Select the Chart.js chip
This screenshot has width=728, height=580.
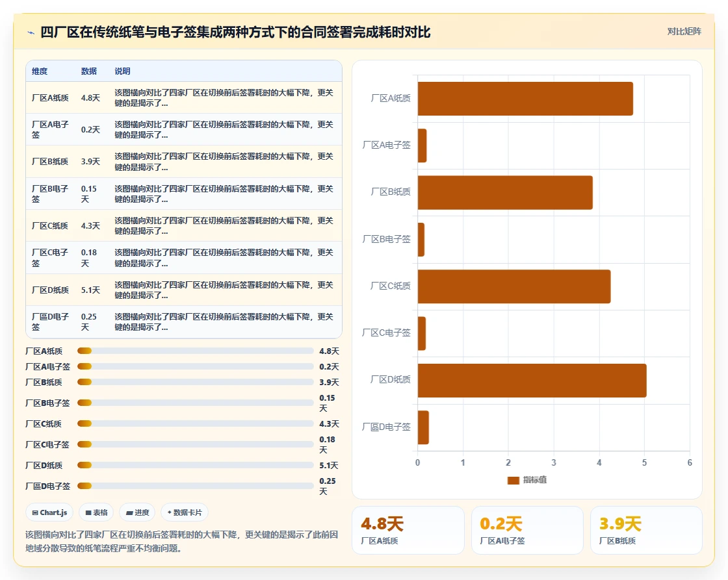(49, 512)
